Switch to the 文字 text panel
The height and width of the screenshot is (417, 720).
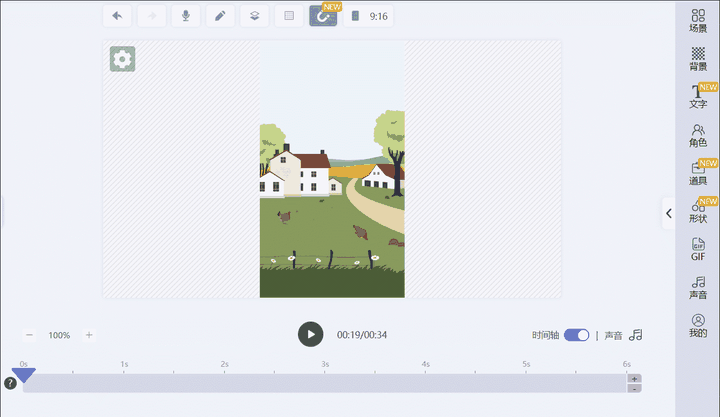698,96
